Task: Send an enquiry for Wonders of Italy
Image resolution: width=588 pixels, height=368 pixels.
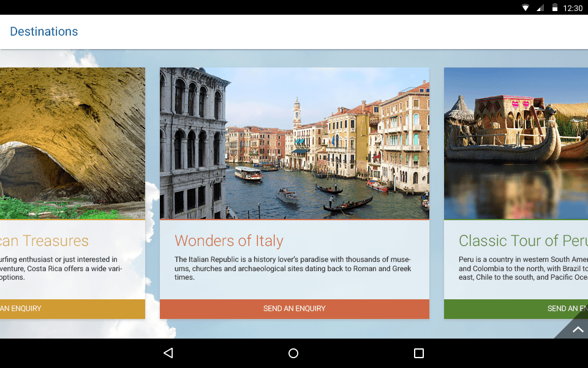Action: point(295,309)
